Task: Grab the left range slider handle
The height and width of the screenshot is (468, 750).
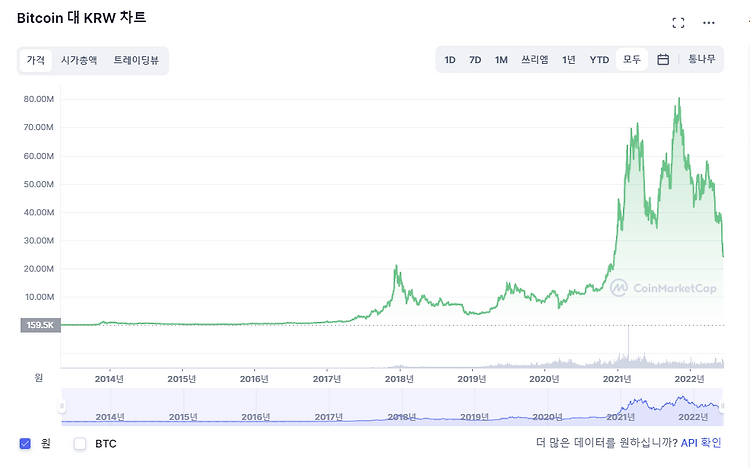Action: (62, 407)
